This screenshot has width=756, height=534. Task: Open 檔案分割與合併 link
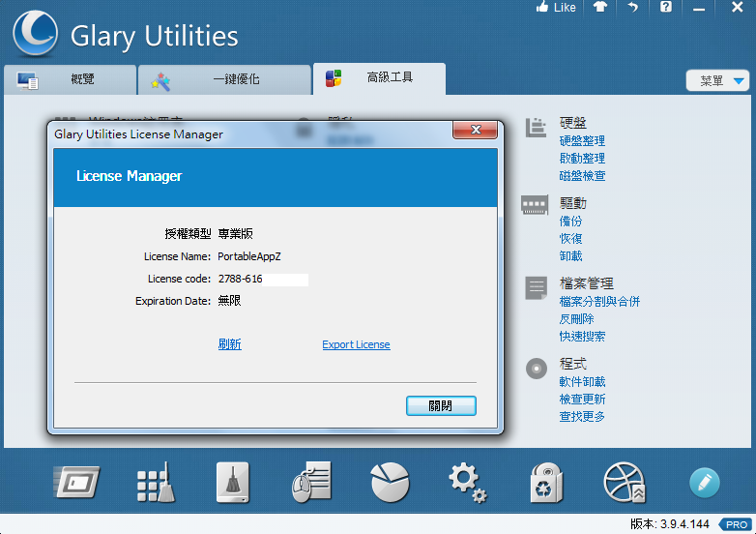(x=599, y=302)
